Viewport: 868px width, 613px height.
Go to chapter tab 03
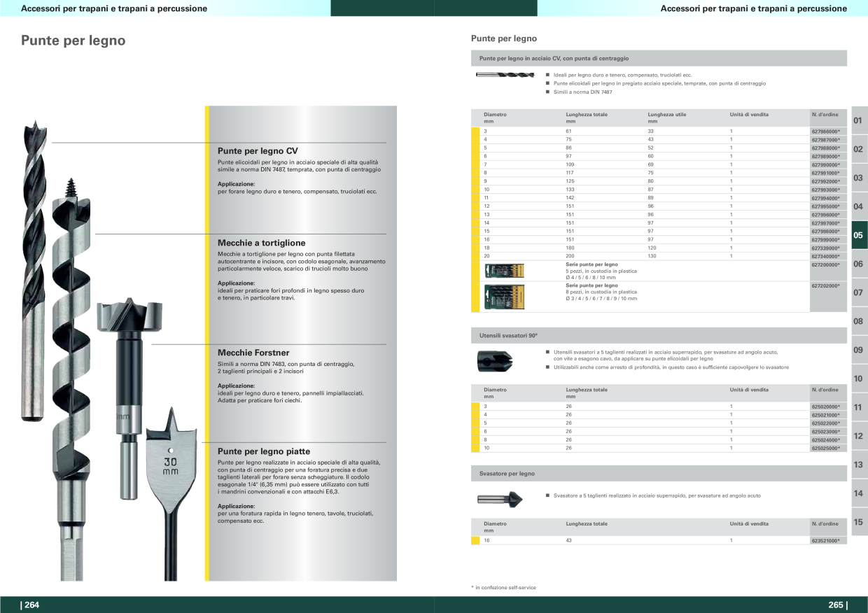point(859,178)
